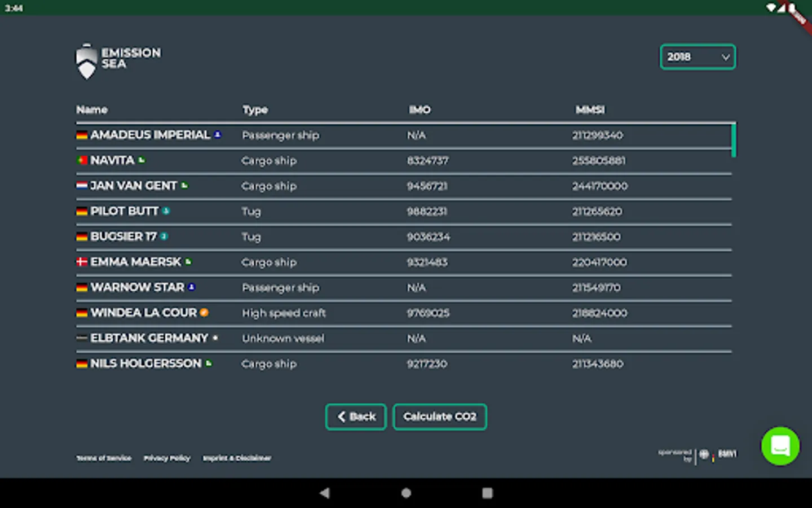This screenshot has width=812, height=508.
Task: Select the EMMA MAERSK ship name
Action: [x=136, y=262]
